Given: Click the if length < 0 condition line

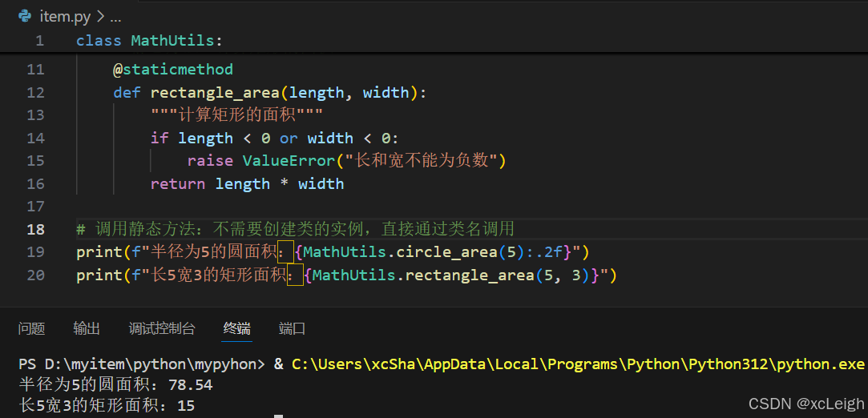Looking at the screenshot, I should click(x=275, y=139).
